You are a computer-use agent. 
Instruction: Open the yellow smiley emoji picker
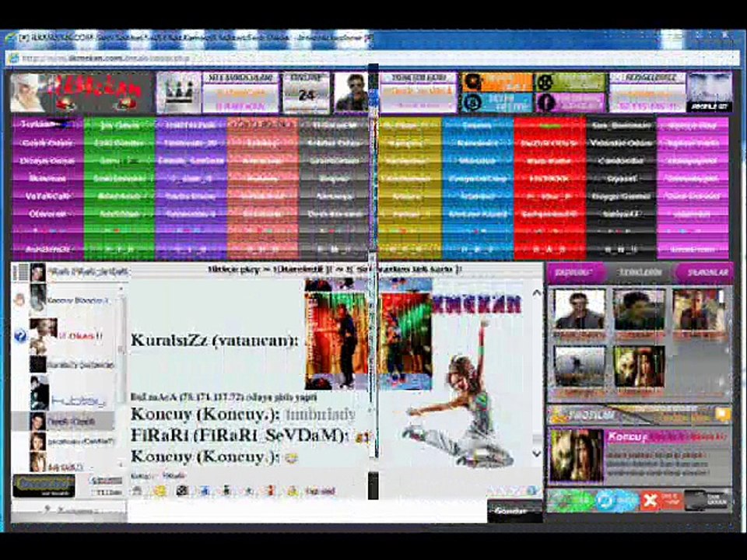point(160,491)
